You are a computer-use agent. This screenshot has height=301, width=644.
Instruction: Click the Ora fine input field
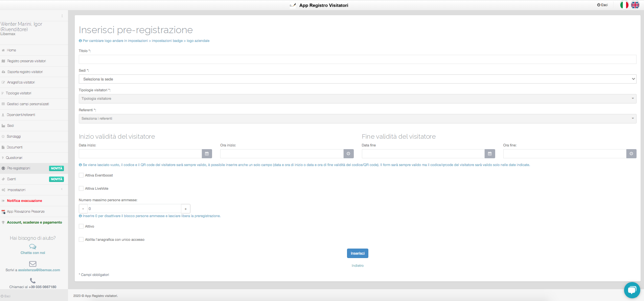pos(565,154)
